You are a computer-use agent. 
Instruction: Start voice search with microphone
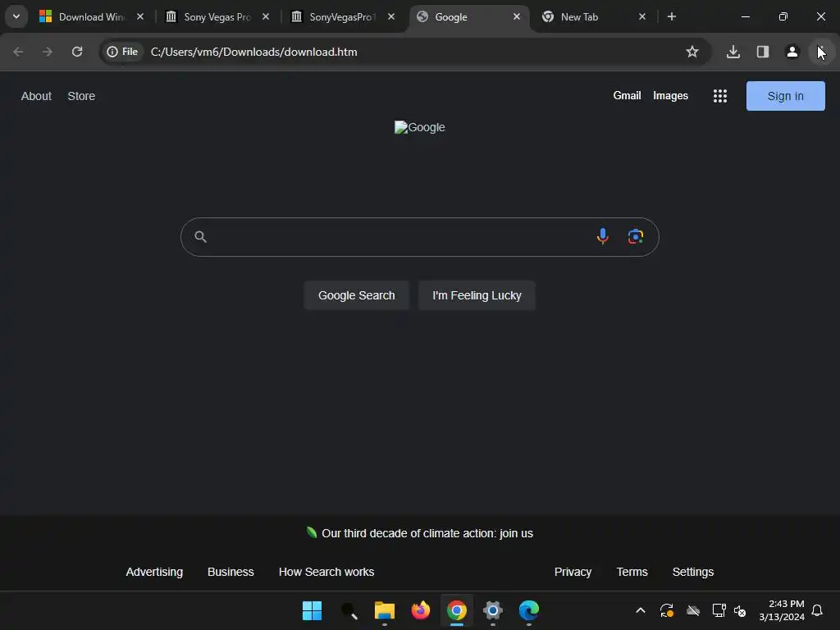coord(603,236)
